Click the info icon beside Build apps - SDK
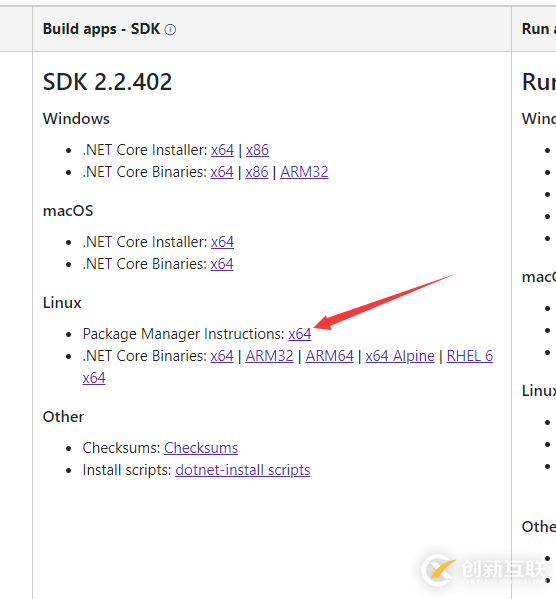Image resolution: width=556 pixels, height=599 pixels. [170, 29]
